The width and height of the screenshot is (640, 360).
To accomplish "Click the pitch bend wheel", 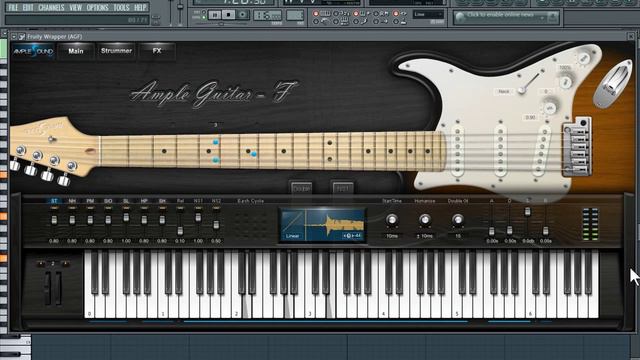I will click(x=48, y=288).
